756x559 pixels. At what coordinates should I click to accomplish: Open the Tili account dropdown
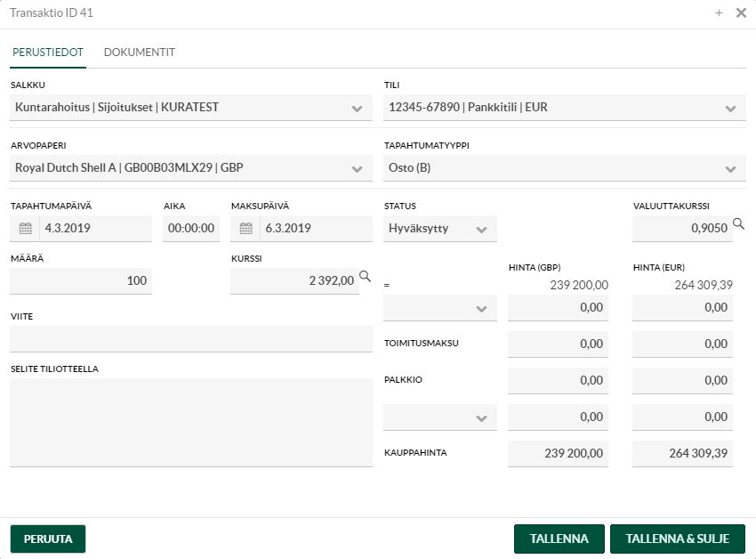(730, 109)
